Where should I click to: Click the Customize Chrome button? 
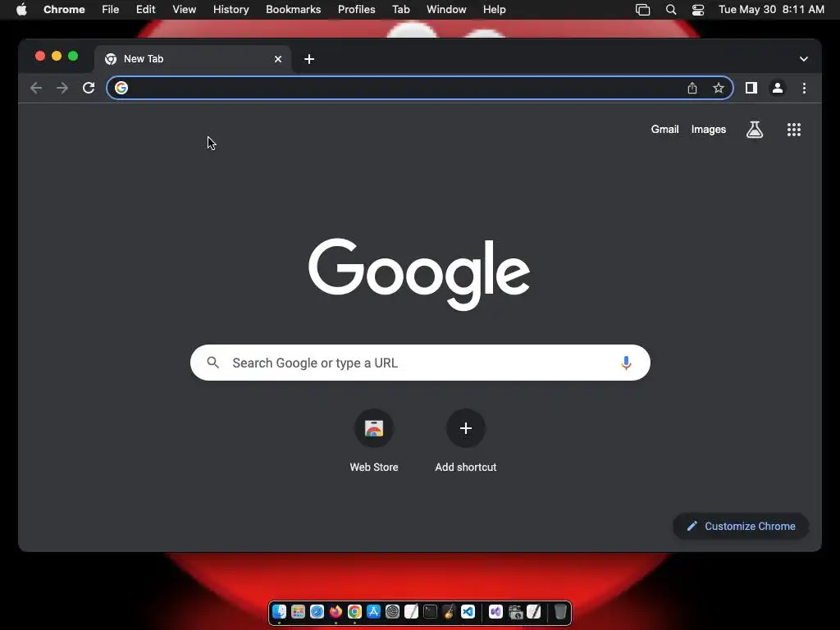[x=741, y=526]
